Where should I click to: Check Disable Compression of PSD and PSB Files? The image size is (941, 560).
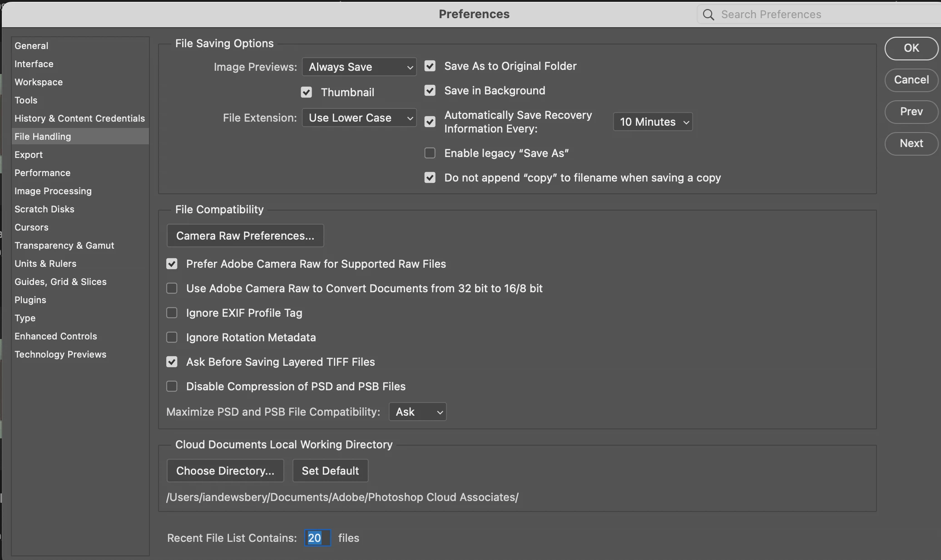click(172, 387)
